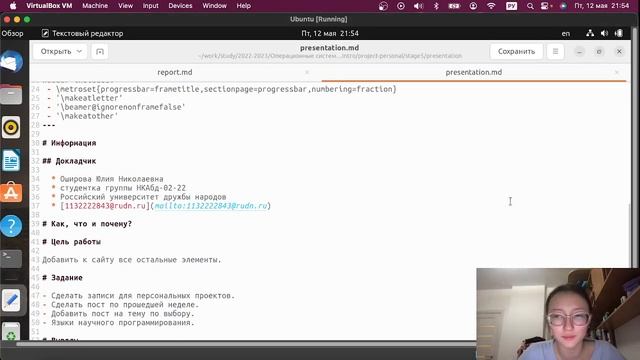Expand the Открыть dropdown arrow

pyautogui.click(x=79, y=51)
